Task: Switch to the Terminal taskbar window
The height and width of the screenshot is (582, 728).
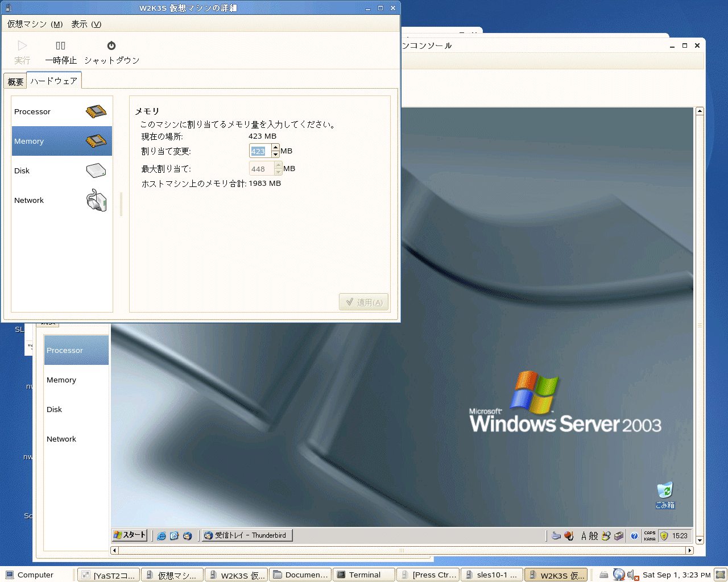Action: click(x=364, y=575)
